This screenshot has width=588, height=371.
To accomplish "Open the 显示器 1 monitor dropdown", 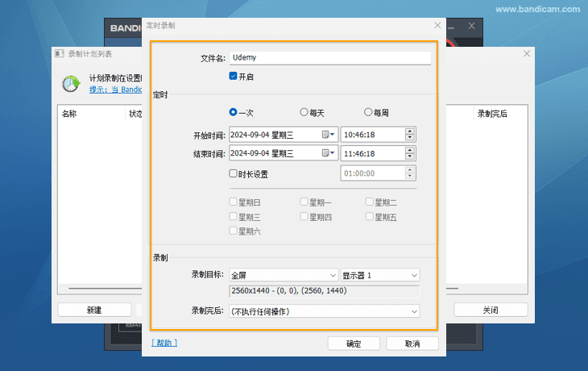I will tap(380, 275).
